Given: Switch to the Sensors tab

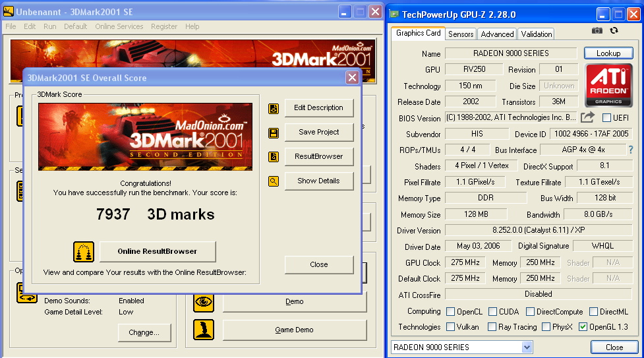Looking at the screenshot, I should [460, 34].
